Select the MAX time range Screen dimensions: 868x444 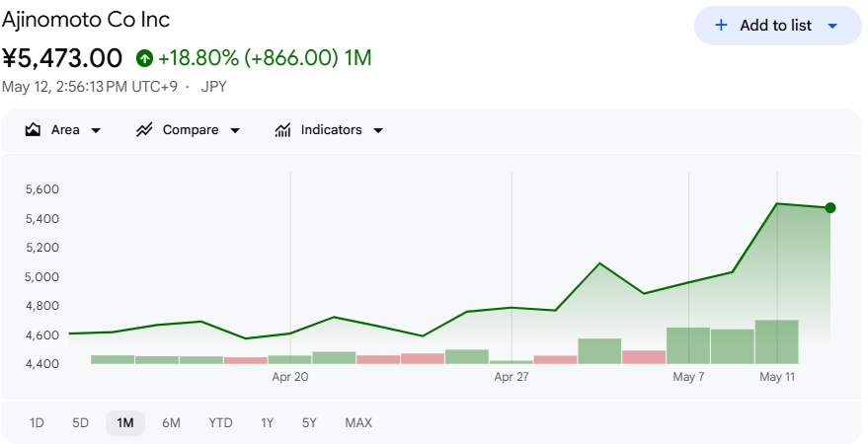pos(358,423)
